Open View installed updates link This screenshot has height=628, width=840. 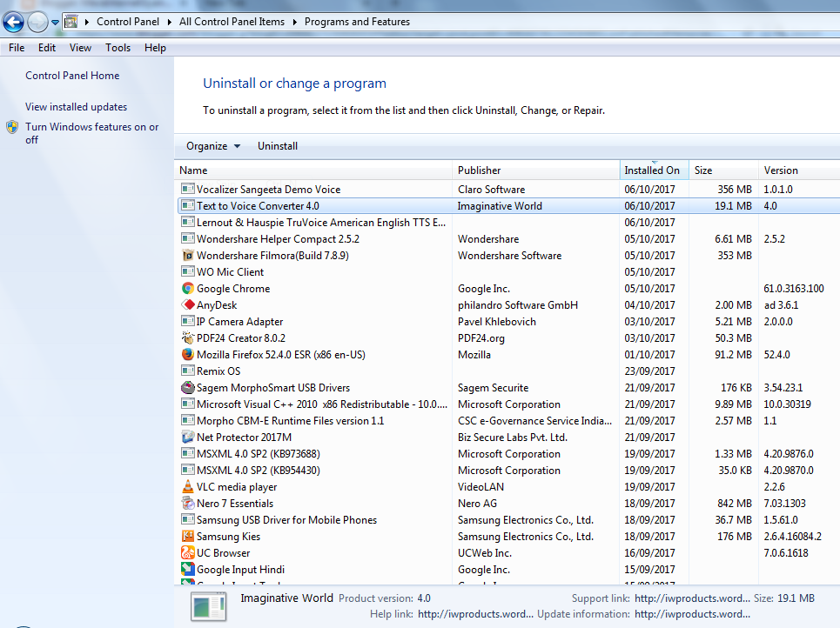pos(76,106)
